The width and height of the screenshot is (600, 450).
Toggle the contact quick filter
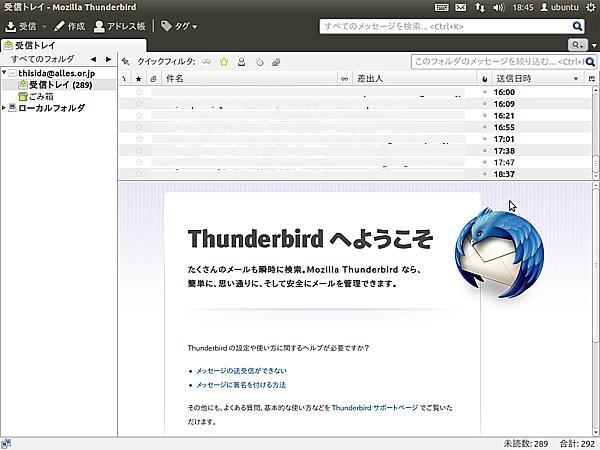point(241,62)
